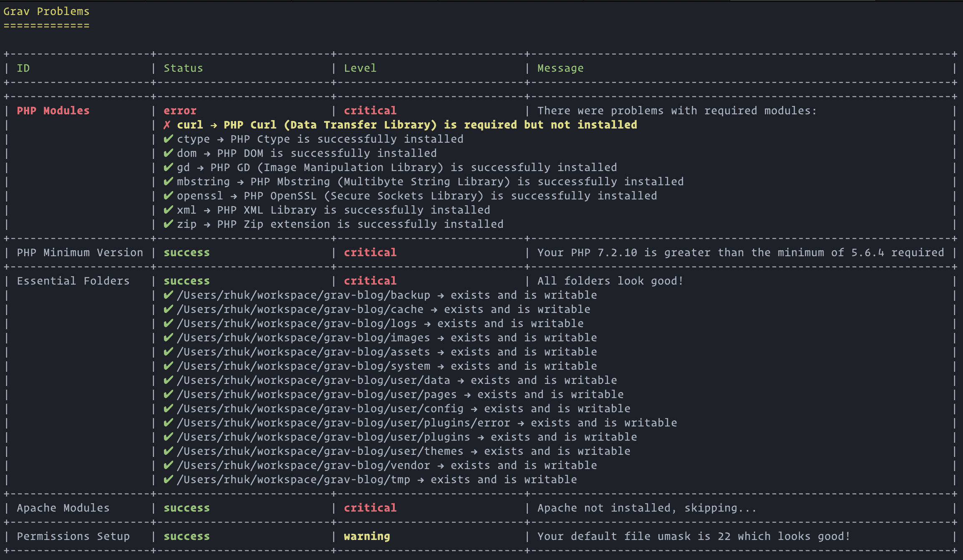Click the 'ID' column header
The height and width of the screenshot is (560, 963).
[23, 68]
